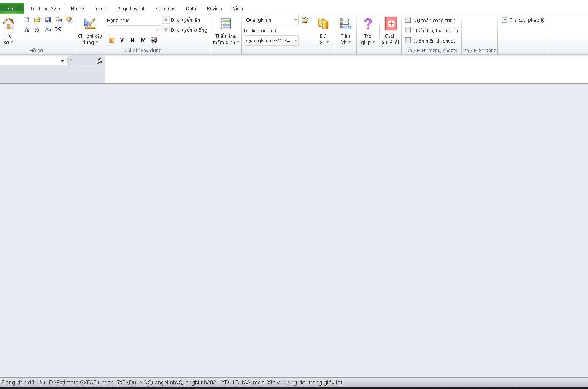588x389 pixels.
Task: Open file using the folder icon in Hồ sơ group
Action: click(37, 20)
